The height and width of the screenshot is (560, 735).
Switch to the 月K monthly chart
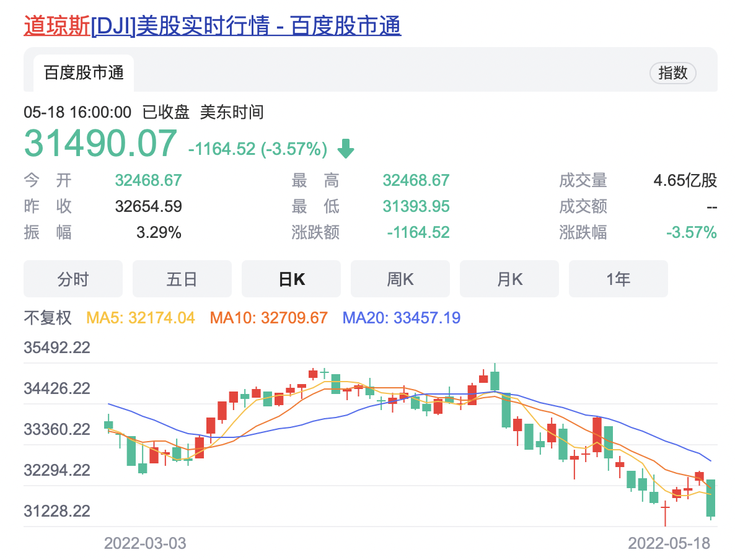[x=509, y=279]
